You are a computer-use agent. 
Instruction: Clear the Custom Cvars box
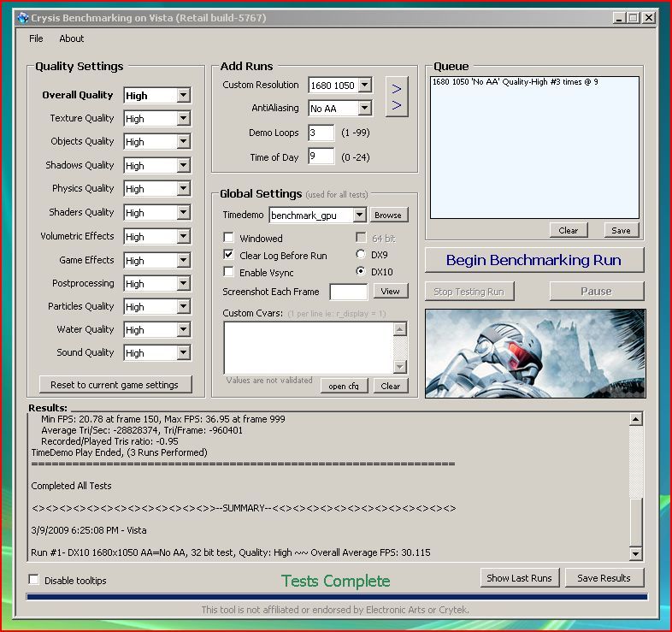coord(391,386)
